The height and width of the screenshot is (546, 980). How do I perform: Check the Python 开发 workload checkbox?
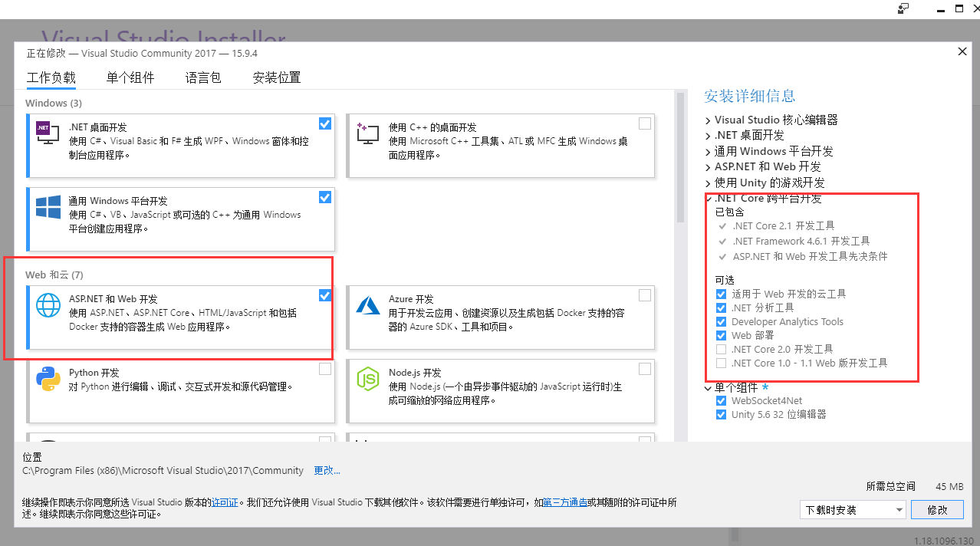click(x=325, y=369)
